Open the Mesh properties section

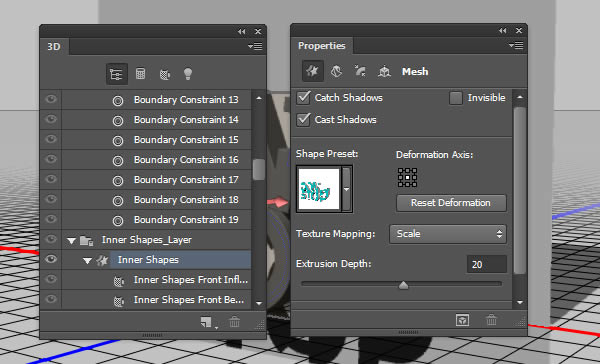[313, 71]
